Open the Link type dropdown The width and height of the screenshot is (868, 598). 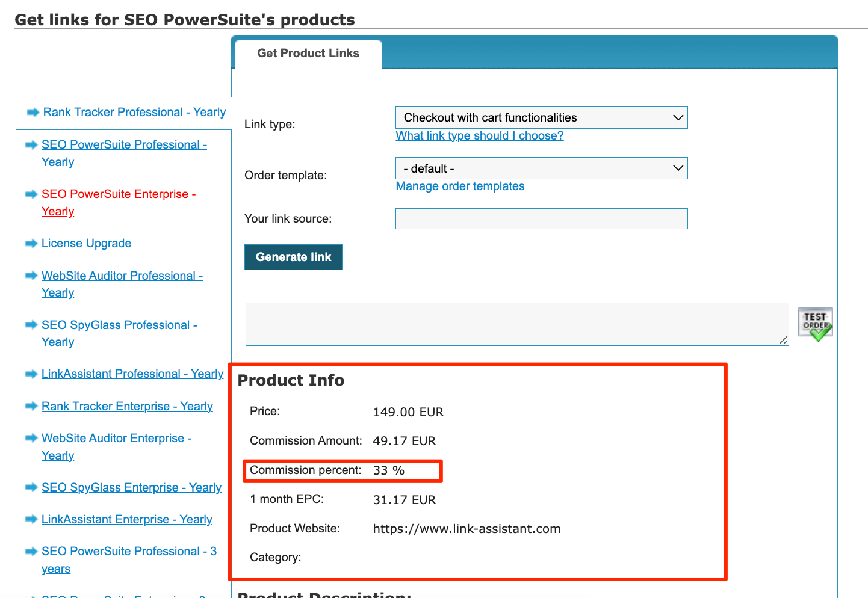click(x=541, y=117)
